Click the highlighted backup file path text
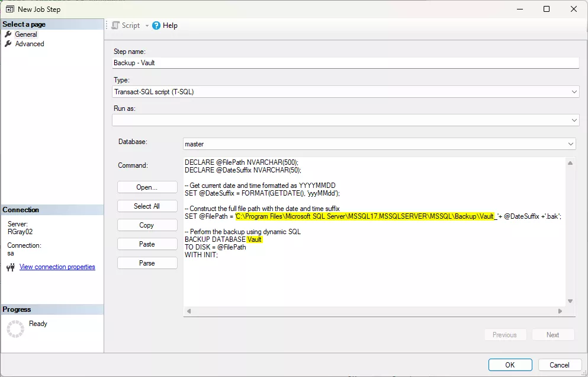The width and height of the screenshot is (588, 377). coord(365,216)
